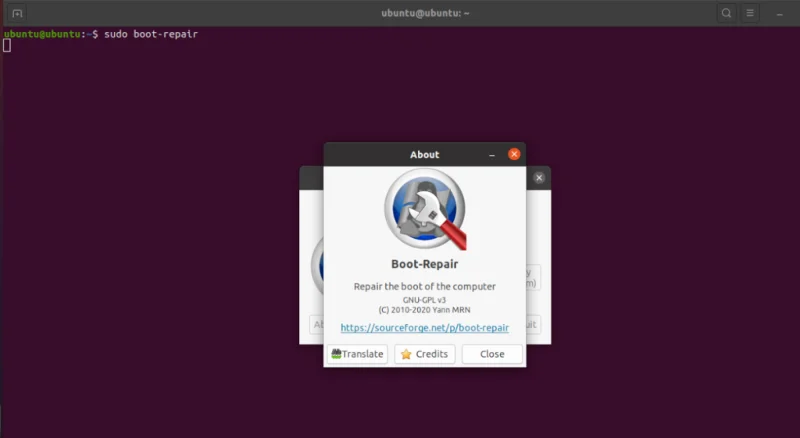Image resolution: width=800 pixels, height=438 pixels.
Task: Click the terminal search magnifier icon
Action: (x=726, y=13)
